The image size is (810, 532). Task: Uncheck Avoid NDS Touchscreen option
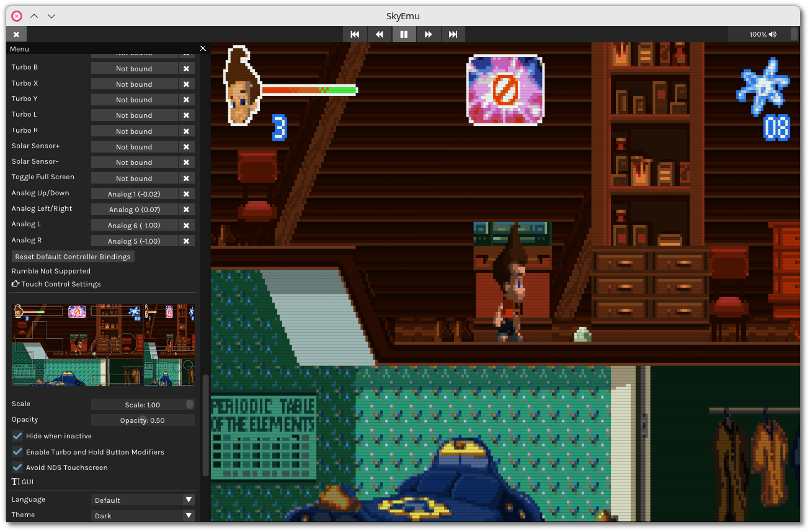tap(17, 468)
